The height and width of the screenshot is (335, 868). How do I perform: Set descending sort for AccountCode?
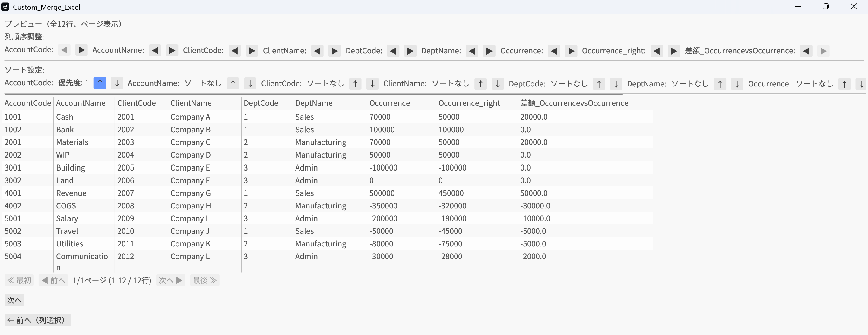[117, 83]
